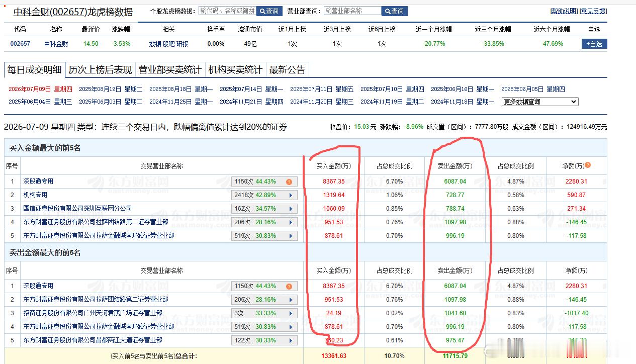
Task: Click blue arrow in 国信证券 162次 row
Action: pos(291,209)
